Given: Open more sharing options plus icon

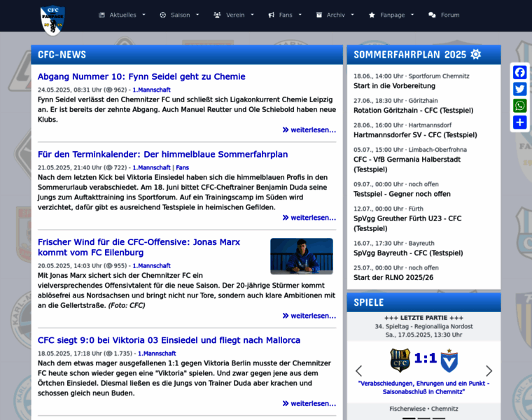Looking at the screenshot, I should [x=520, y=122].
